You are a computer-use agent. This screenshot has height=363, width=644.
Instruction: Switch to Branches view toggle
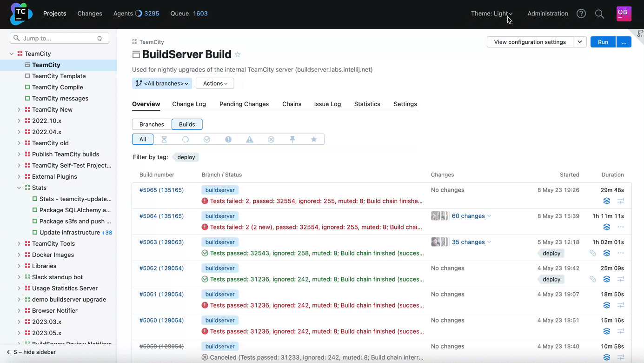[152, 124]
